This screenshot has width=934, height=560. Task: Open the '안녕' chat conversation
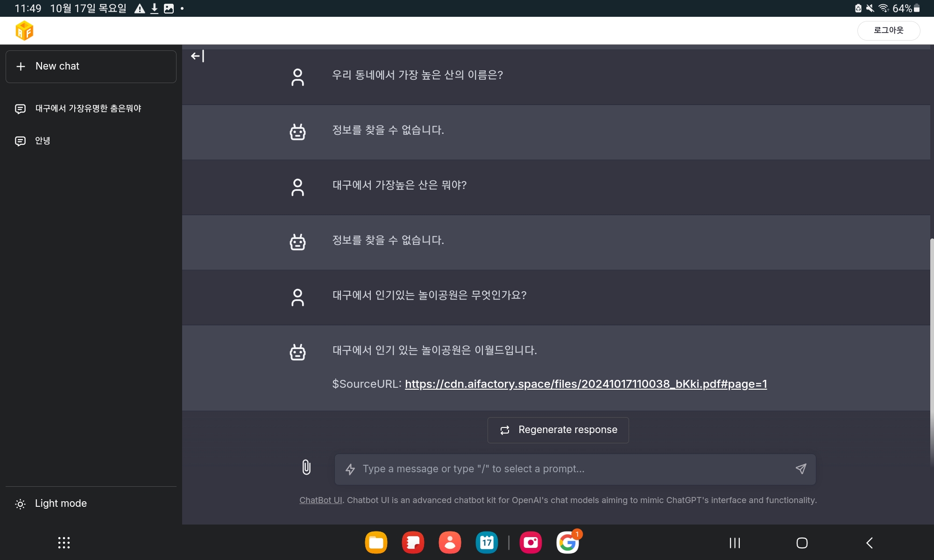click(42, 141)
